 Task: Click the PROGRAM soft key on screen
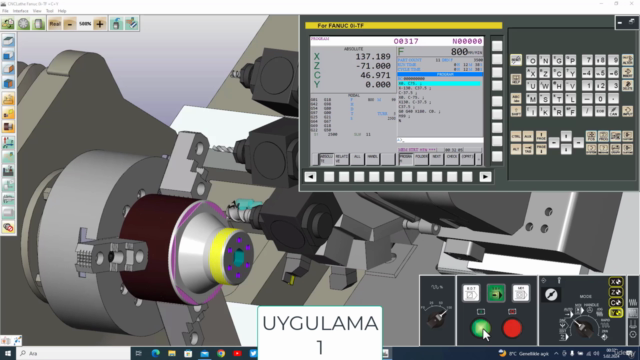pos(406,159)
